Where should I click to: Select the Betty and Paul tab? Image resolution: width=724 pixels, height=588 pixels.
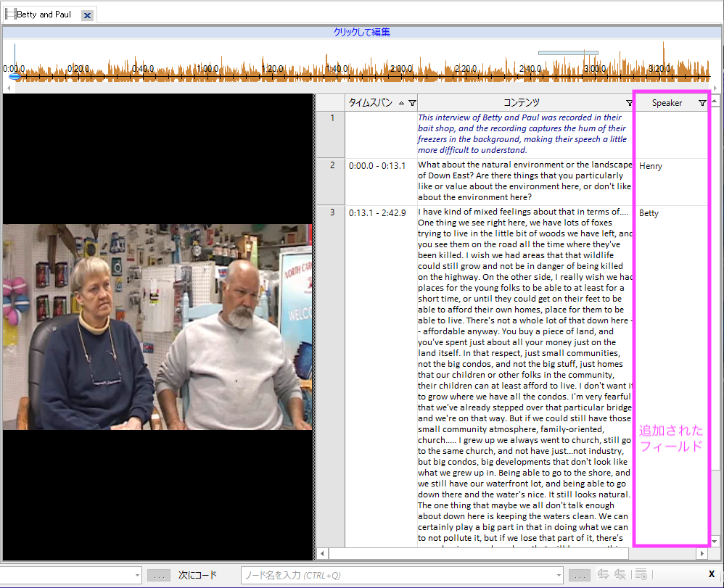click(x=44, y=15)
